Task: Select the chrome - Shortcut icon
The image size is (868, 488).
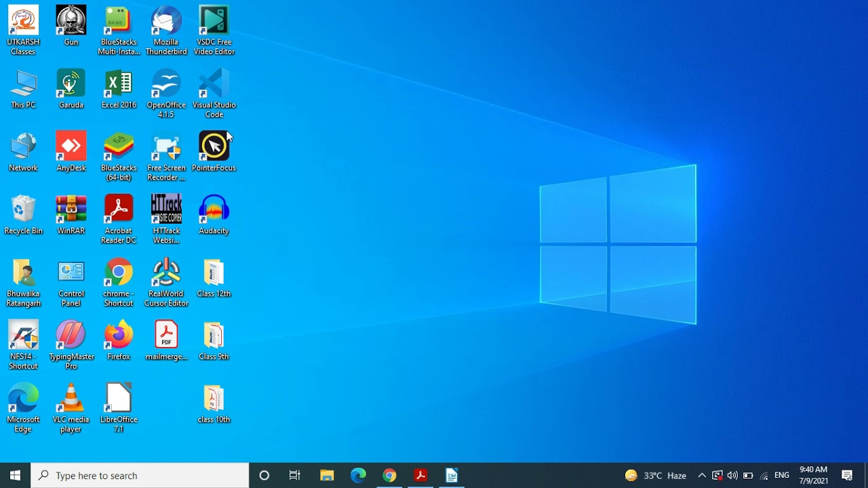Action: pyautogui.click(x=119, y=283)
